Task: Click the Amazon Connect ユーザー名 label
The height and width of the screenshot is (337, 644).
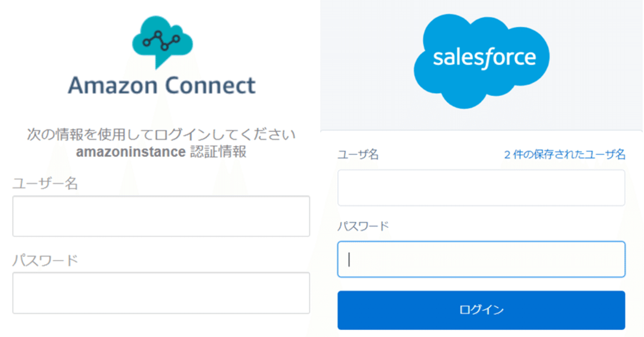Action: (45, 184)
